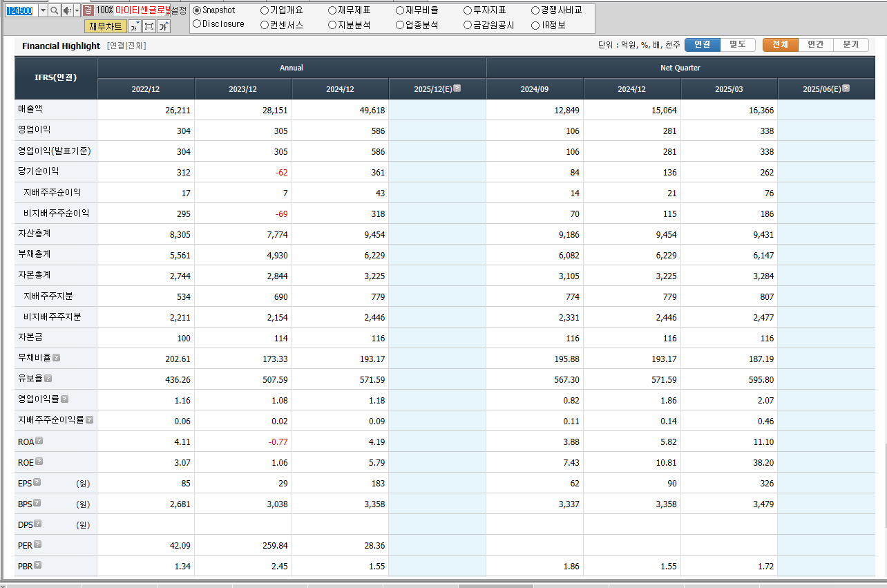Click the red 경 badge icon
Viewport: 887px width, 588px height.
[88, 10]
